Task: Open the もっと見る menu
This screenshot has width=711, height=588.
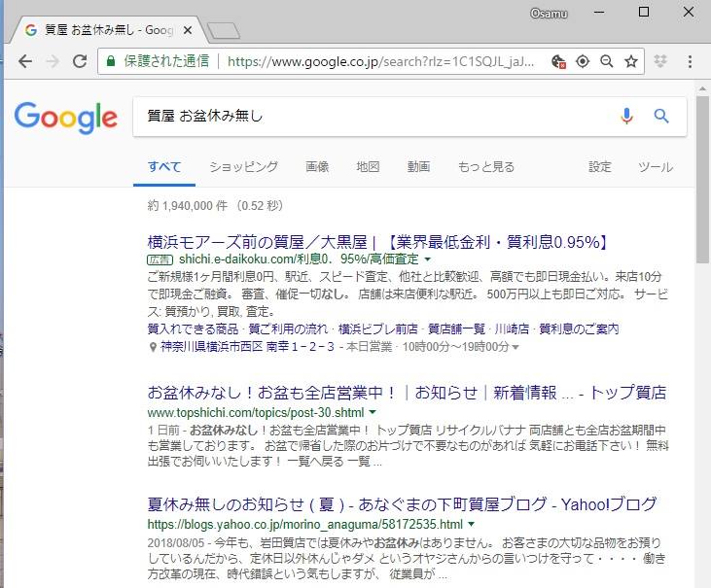Action: 486,167
